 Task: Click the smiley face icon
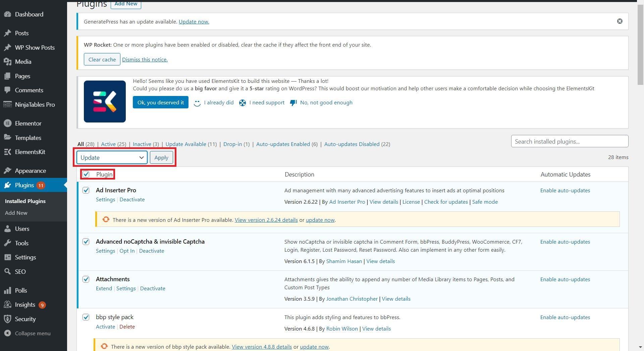coord(197,103)
